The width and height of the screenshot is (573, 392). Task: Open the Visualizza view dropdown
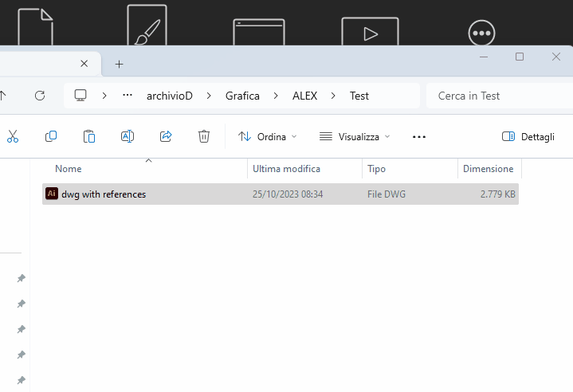355,136
